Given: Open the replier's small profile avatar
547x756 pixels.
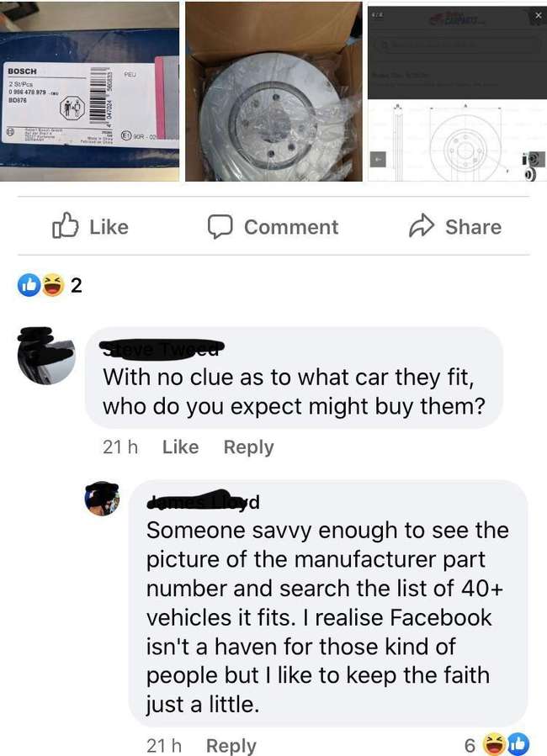Looking at the screenshot, I should click(103, 499).
